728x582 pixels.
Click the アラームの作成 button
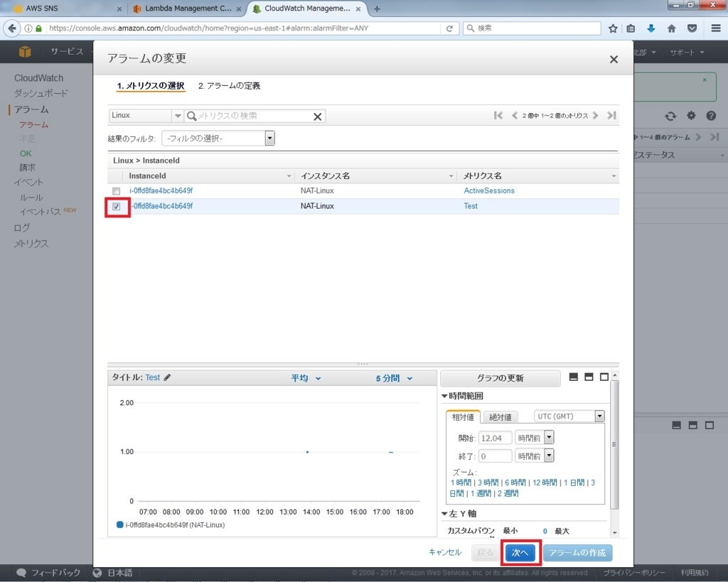tap(577, 553)
